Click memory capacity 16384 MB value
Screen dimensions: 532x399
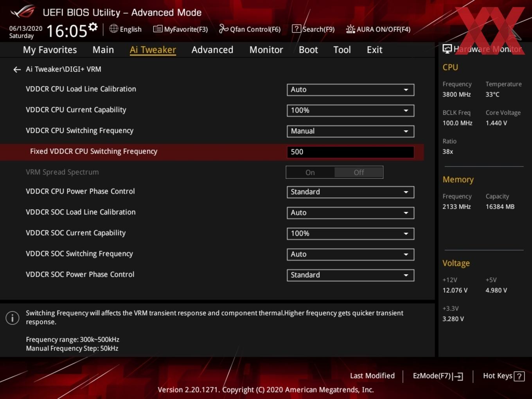coord(500,207)
